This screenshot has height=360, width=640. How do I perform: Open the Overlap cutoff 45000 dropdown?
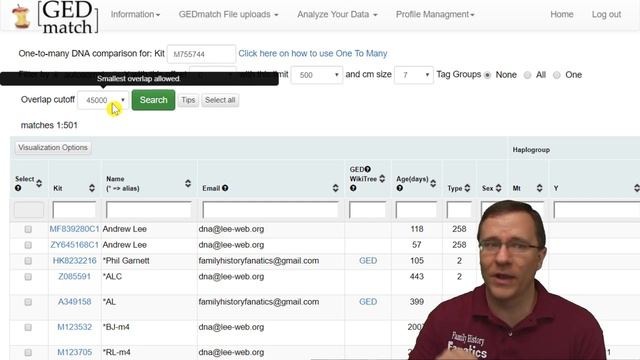click(103, 100)
